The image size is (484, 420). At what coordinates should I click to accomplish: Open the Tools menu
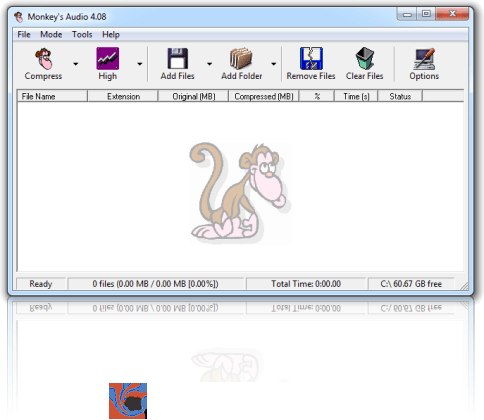[x=82, y=35]
